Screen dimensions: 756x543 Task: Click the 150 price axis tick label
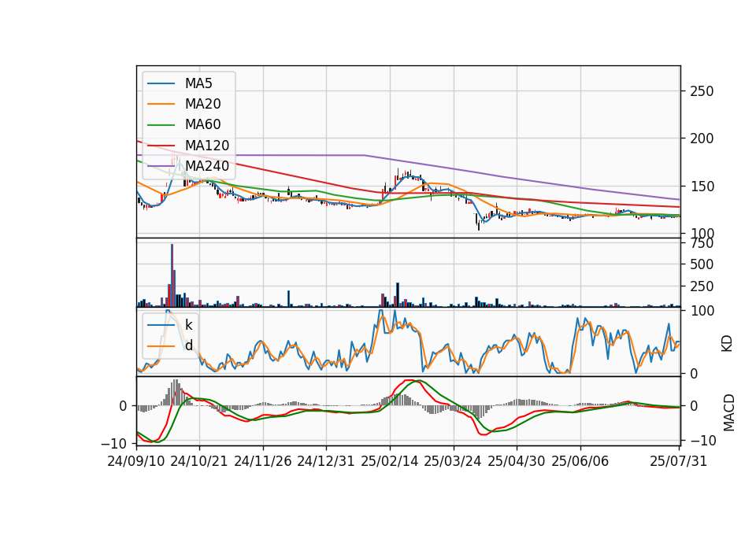point(702,187)
